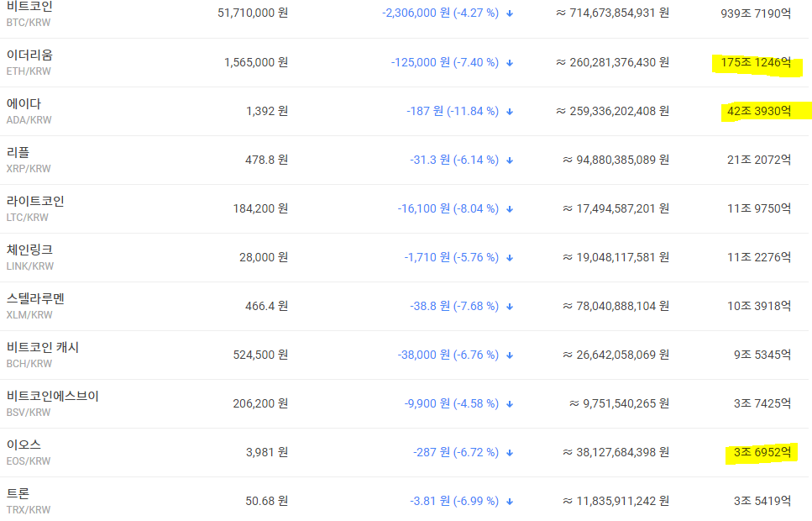Click the change -2,306,000 원 (-4.27 %)
Screen dimensions: 812x521
tap(440, 13)
